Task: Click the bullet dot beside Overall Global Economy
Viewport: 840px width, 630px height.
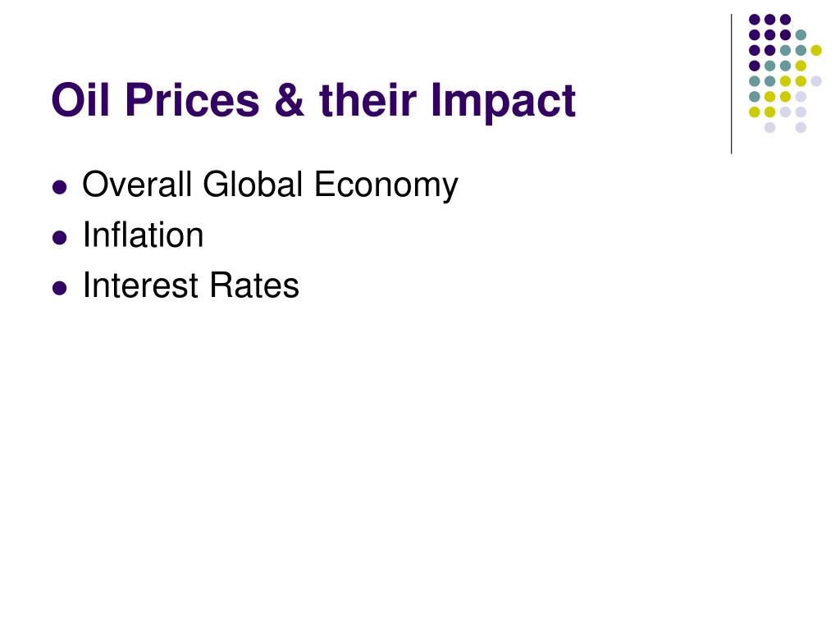Action: point(60,187)
